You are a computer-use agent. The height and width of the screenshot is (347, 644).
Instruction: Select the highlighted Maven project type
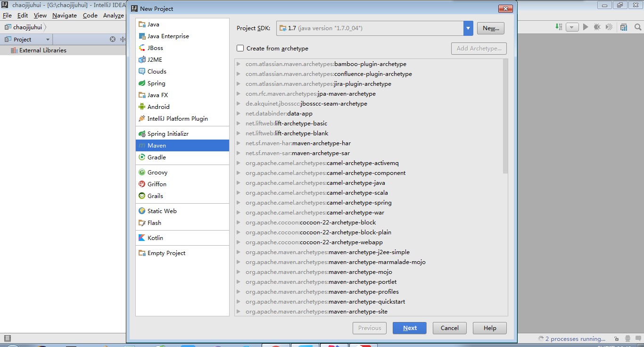coord(182,145)
